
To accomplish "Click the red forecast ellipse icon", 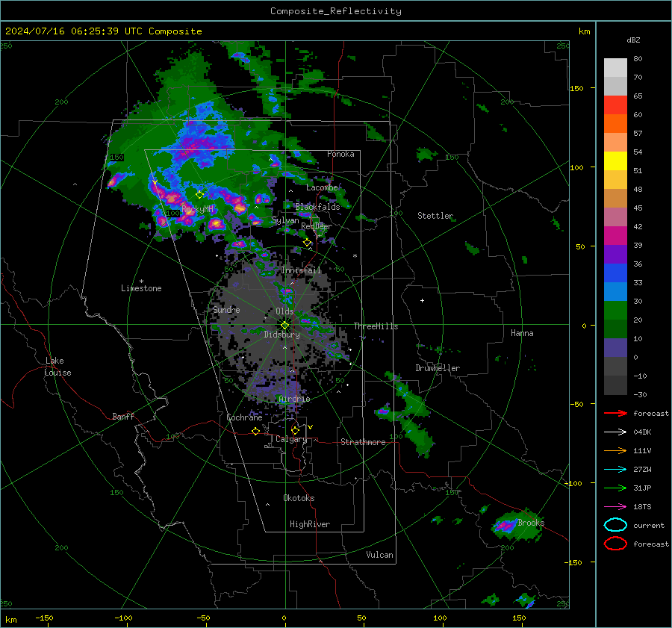I will [x=615, y=544].
